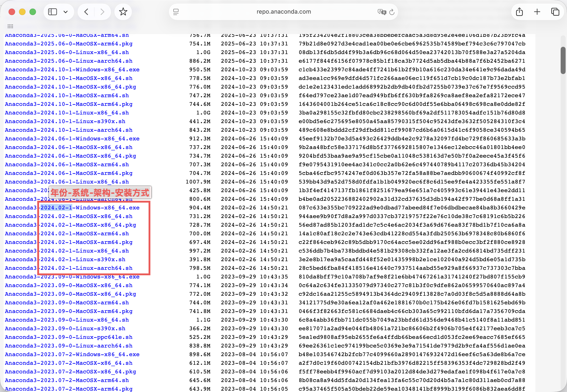The width and height of the screenshot is (567, 392).
Task: Click Anaconda3-2023.09-0-Linux-s390x.sh link
Action: [65, 328]
